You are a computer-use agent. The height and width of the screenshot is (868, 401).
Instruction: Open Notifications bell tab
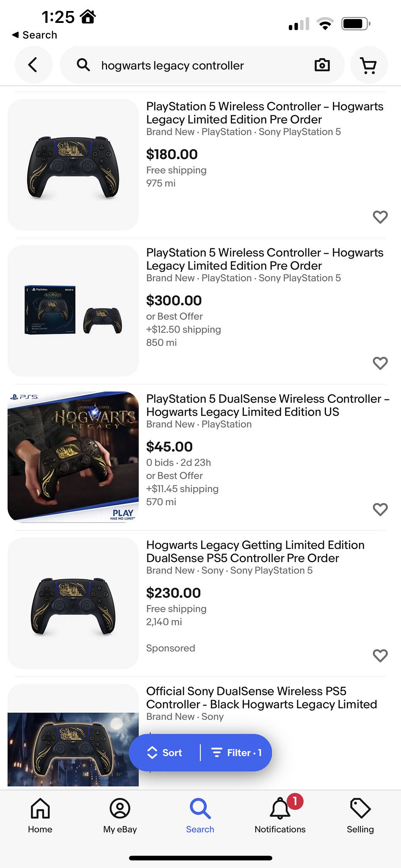point(280,815)
